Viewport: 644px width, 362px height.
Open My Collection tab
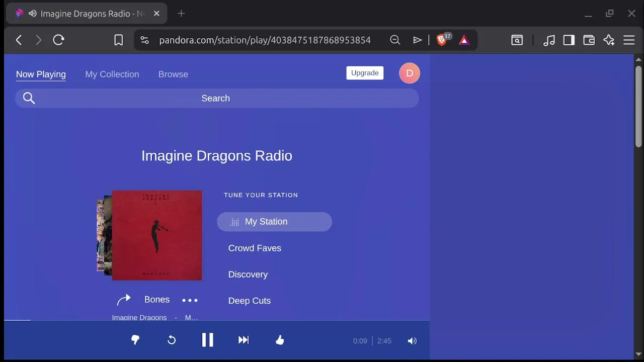[112, 74]
